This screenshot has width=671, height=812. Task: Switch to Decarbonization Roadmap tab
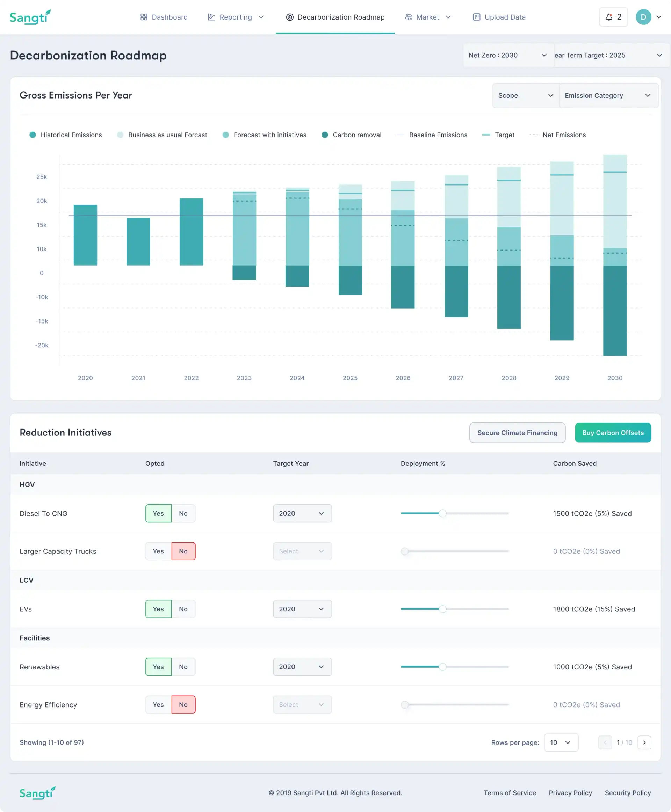[335, 17]
